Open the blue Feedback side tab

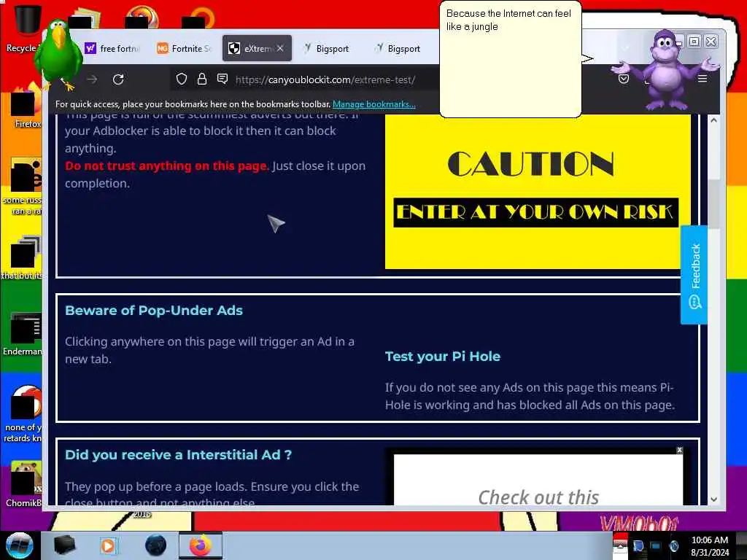pyautogui.click(x=694, y=275)
